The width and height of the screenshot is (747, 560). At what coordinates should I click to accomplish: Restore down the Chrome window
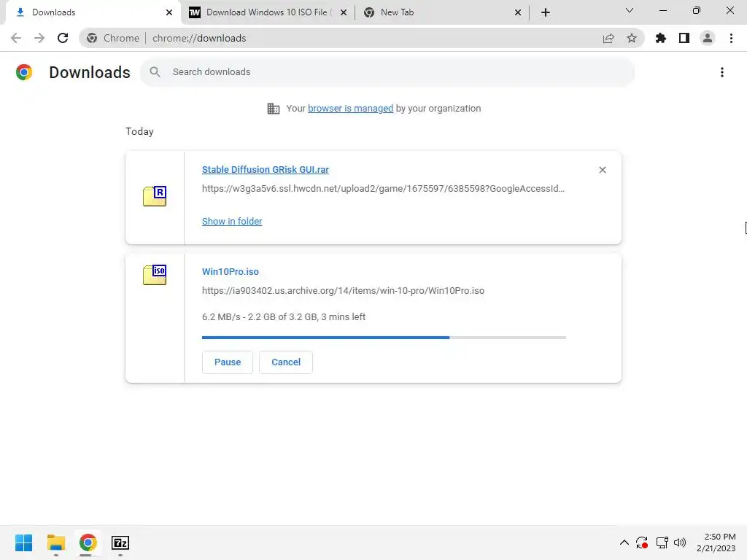point(697,10)
